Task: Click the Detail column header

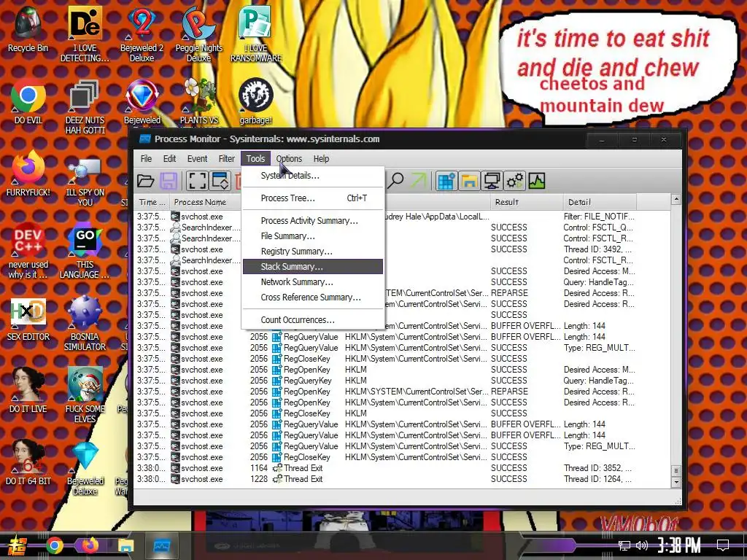Action: tap(600, 202)
